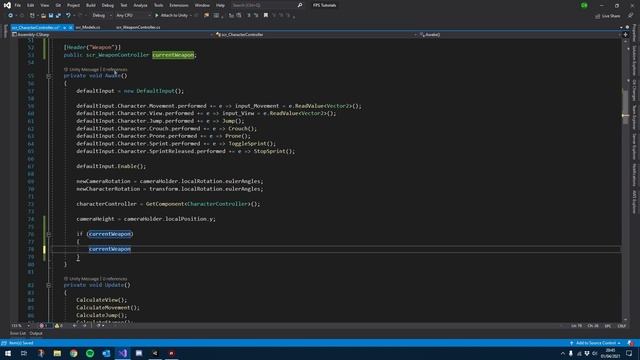This screenshot has width=640, height=360.
Task: Collapse the Awake() method outline
Action: [x=49, y=76]
